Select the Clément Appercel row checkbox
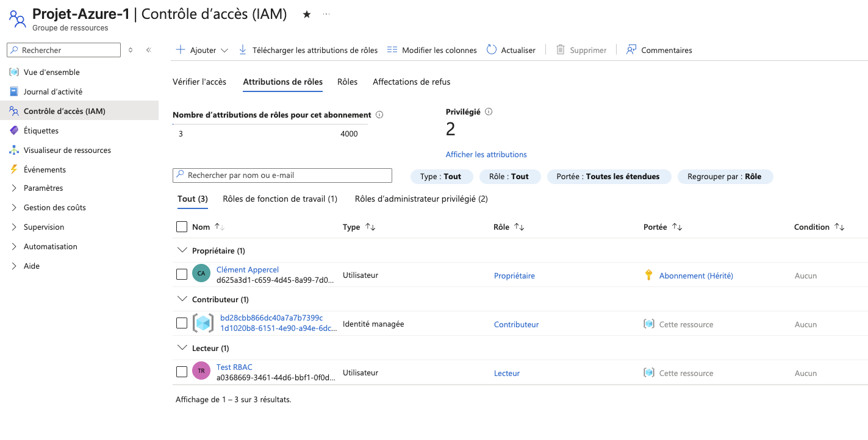The height and width of the screenshot is (440, 868). [x=182, y=274]
